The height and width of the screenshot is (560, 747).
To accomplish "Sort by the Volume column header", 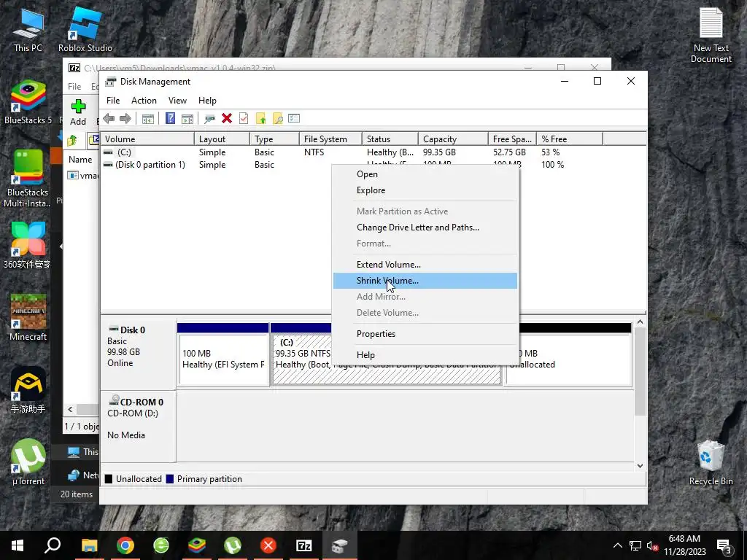I will (x=147, y=139).
